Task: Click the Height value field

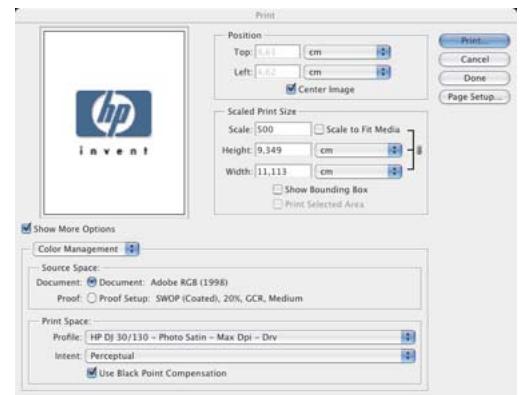Action: (x=283, y=150)
